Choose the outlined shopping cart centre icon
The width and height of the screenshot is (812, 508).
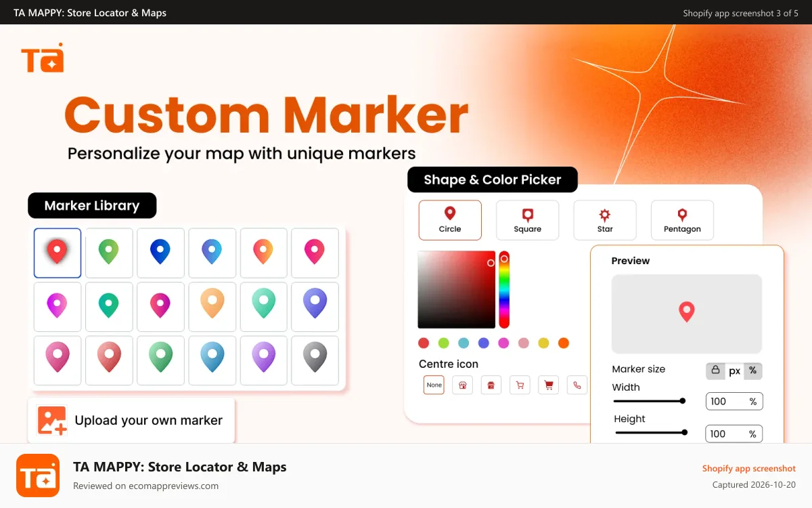coord(520,385)
